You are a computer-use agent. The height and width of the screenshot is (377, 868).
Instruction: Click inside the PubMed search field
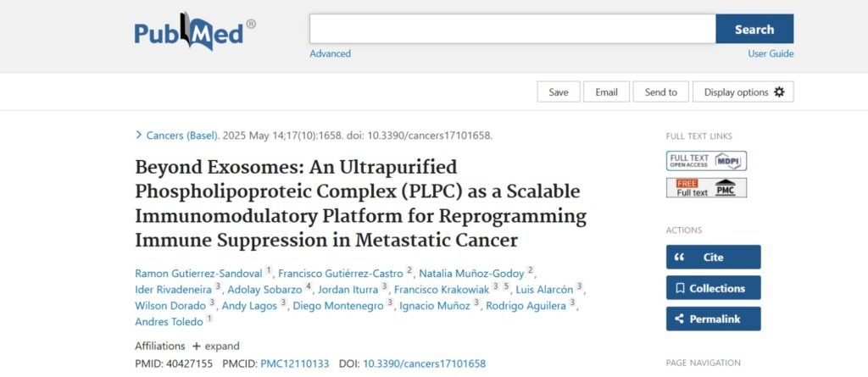coord(513,30)
